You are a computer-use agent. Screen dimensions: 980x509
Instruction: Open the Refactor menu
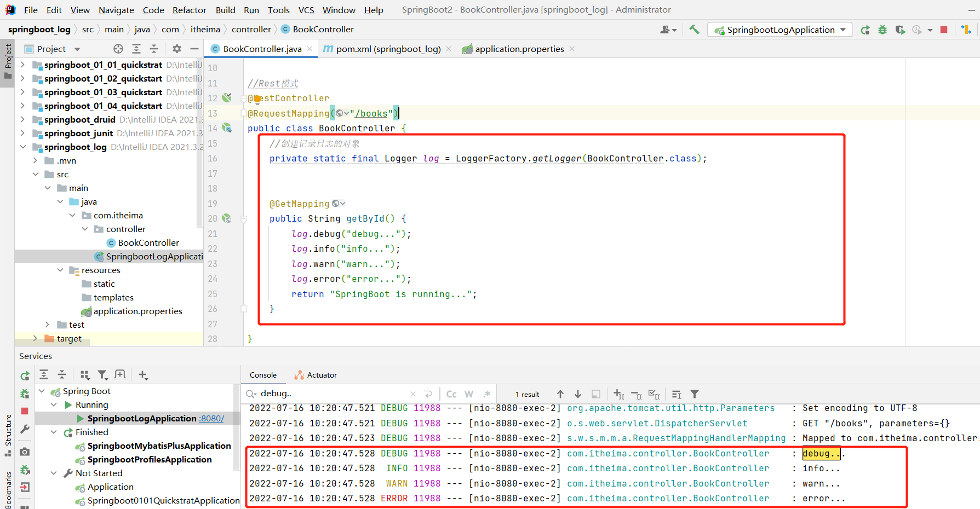tap(190, 10)
